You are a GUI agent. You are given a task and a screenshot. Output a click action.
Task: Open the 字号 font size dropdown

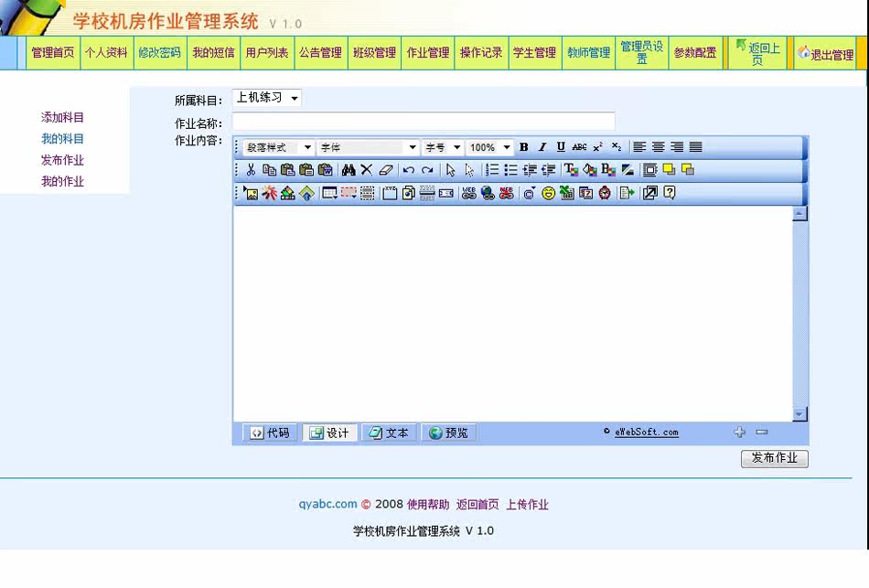tap(442, 147)
